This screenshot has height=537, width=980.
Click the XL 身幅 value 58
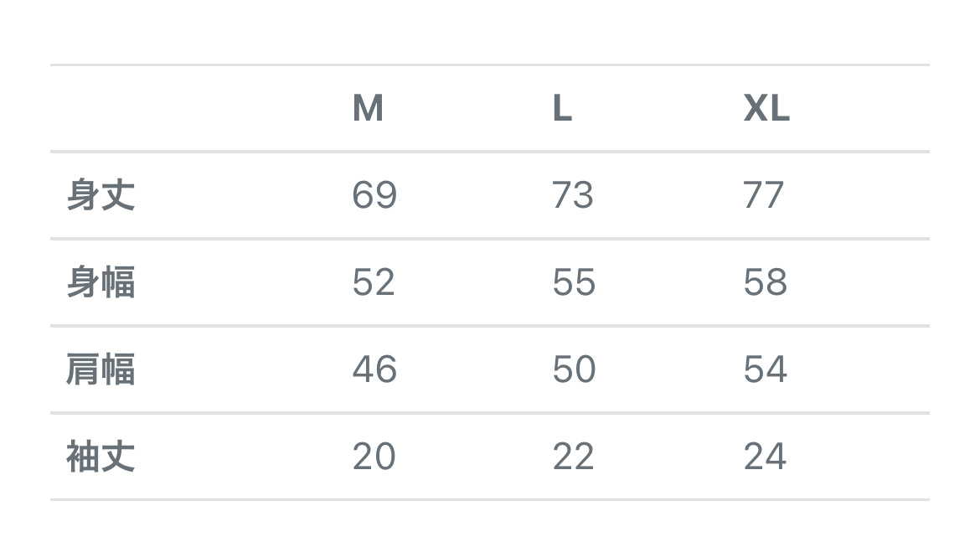(765, 283)
